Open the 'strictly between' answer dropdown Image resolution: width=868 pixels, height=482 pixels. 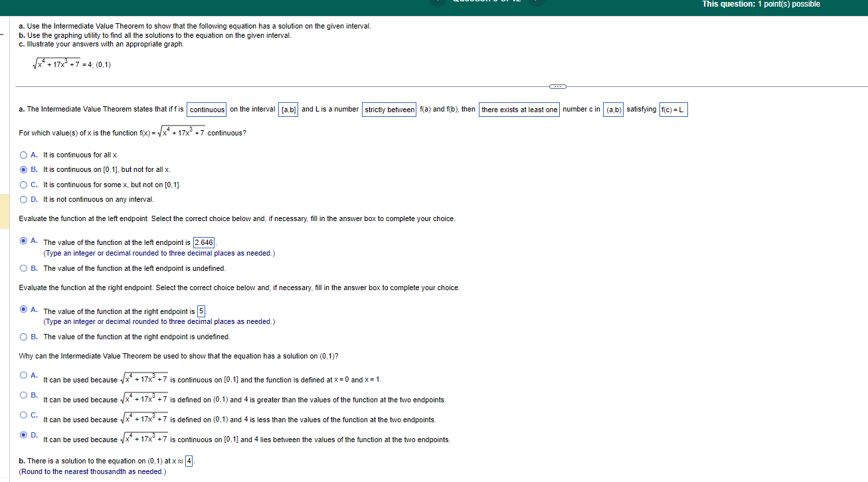pos(389,109)
